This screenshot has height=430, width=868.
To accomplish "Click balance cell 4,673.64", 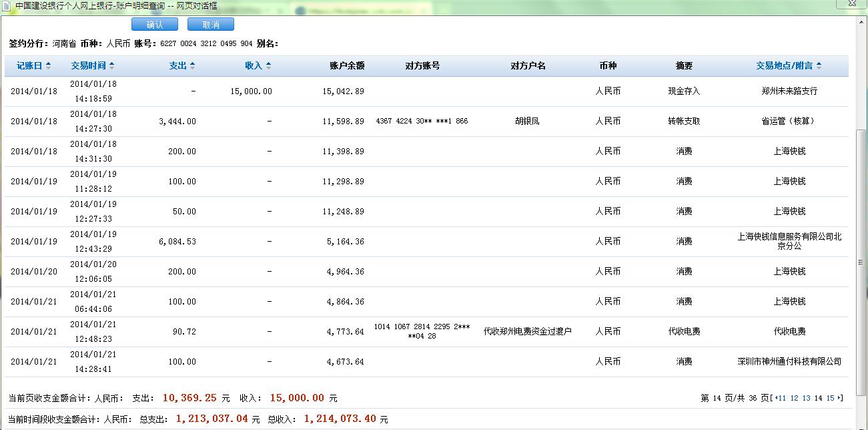I will pos(346,362).
